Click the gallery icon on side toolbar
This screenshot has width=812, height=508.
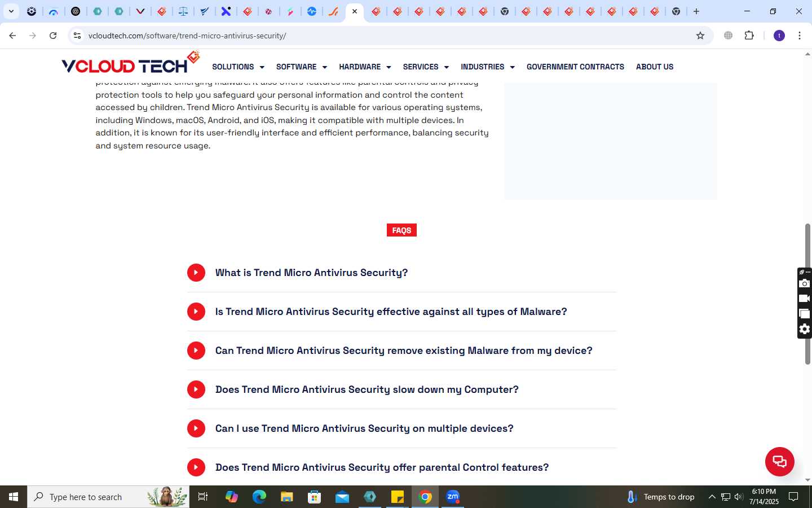click(805, 314)
